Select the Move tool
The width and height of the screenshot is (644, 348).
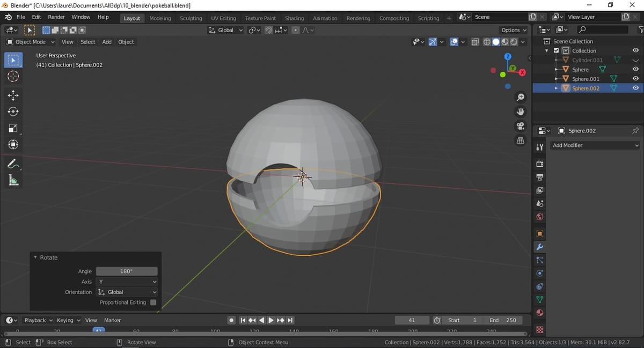coord(13,95)
